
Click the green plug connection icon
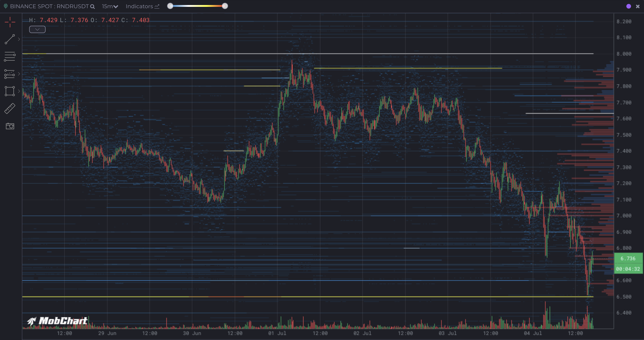(5, 6)
